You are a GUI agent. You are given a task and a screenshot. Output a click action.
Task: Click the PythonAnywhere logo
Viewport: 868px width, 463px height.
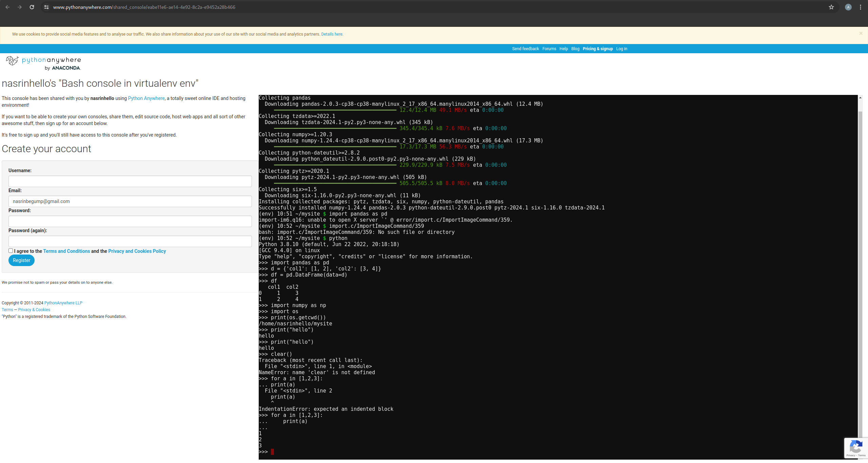click(x=43, y=63)
